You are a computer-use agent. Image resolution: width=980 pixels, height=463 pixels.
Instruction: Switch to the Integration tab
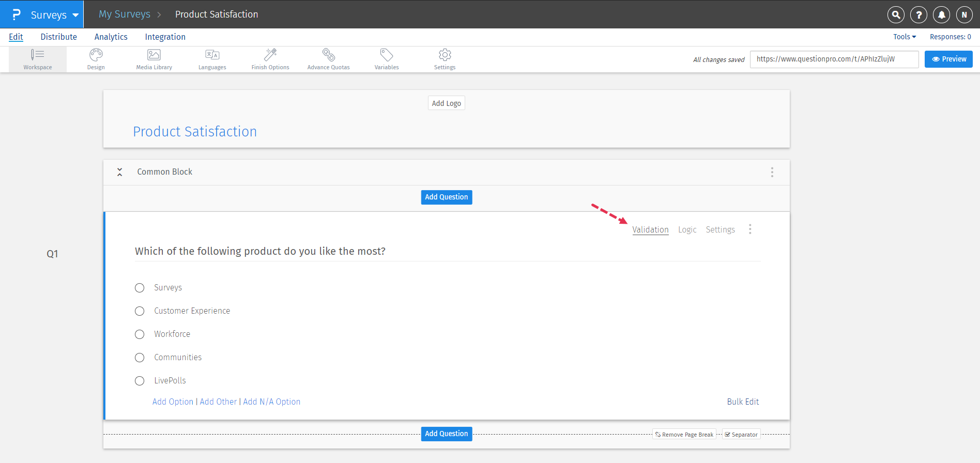coord(165,37)
